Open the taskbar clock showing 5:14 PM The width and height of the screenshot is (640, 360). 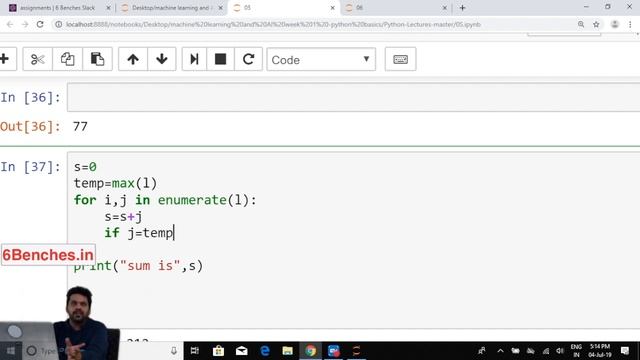tap(600, 351)
